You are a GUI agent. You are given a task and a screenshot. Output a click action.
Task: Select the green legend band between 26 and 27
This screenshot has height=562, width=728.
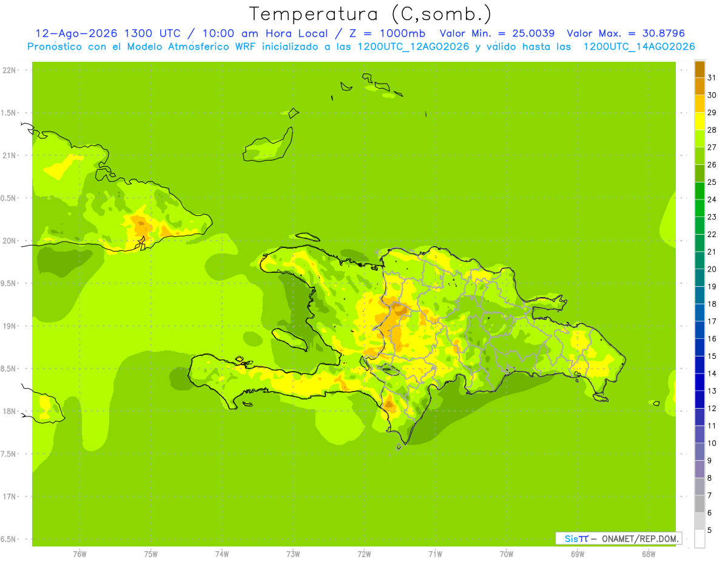tap(699, 156)
